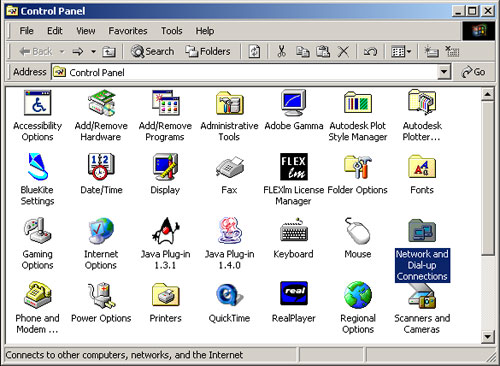Open the QuickTime icon
This screenshot has width=500, height=366.
[229, 295]
